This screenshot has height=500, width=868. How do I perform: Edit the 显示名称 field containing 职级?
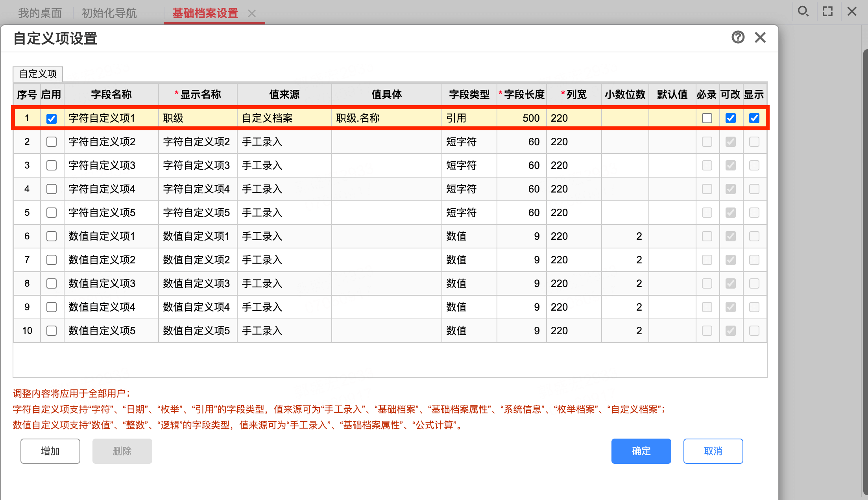[x=198, y=118]
